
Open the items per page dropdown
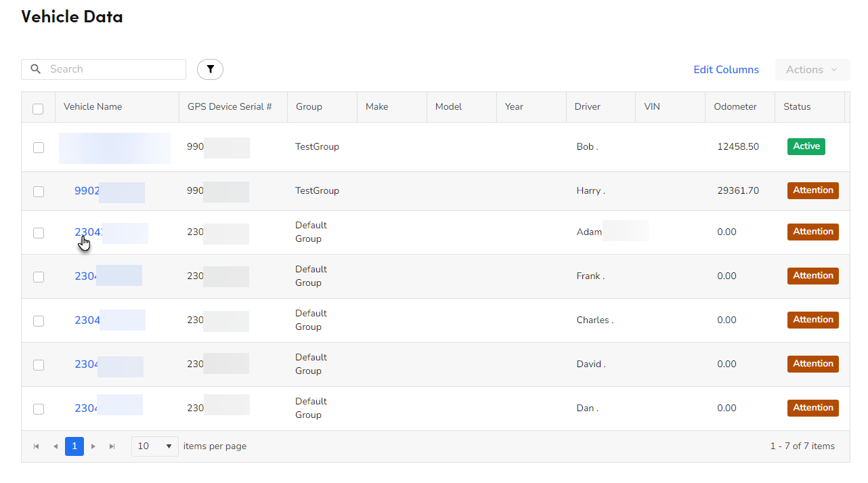(x=154, y=446)
